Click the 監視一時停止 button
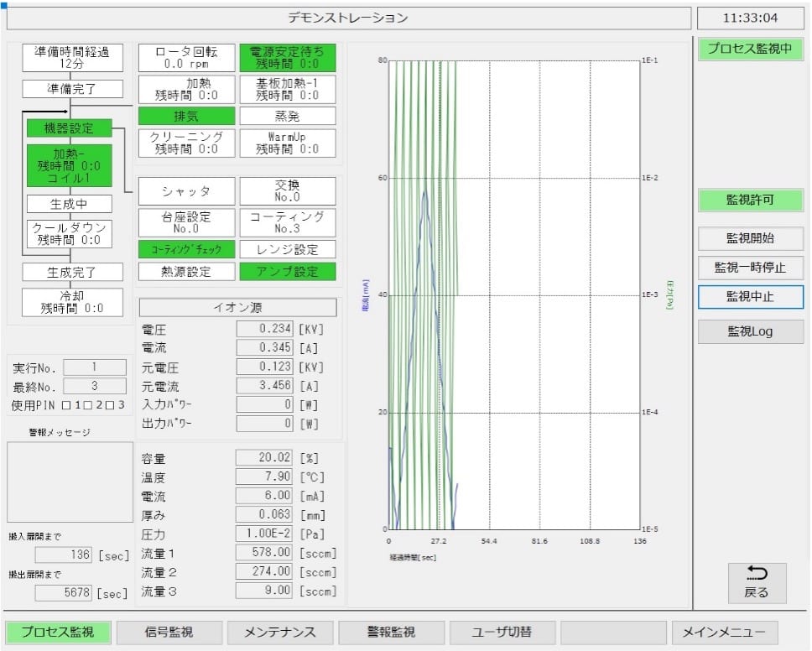Screen dimensions: 812x651 (751, 268)
